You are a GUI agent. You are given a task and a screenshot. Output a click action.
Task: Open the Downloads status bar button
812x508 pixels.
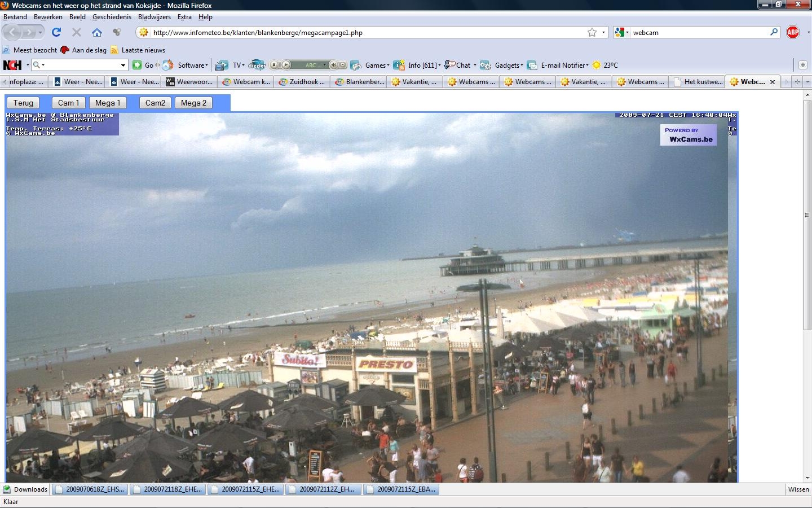[x=25, y=489]
